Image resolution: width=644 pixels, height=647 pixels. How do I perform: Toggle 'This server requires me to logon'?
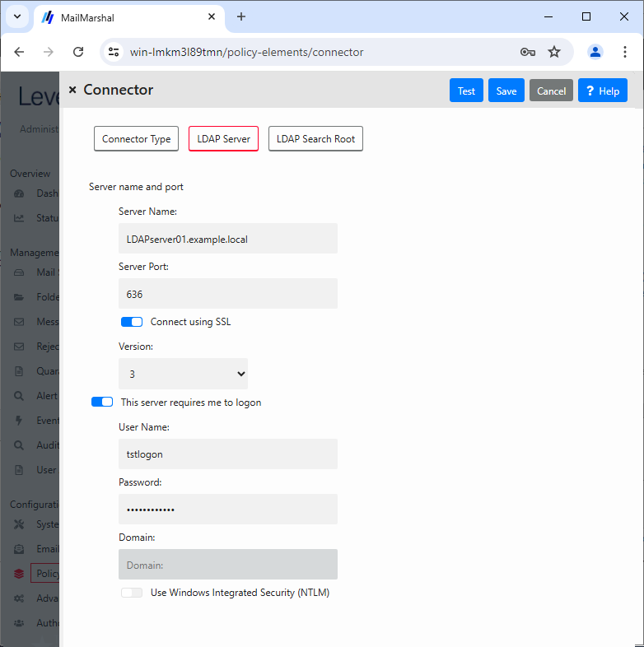(102, 402)
